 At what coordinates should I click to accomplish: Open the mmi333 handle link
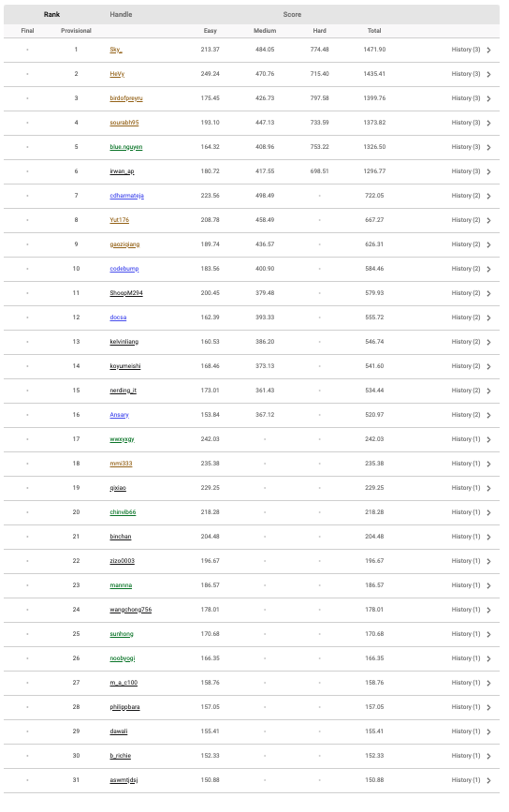(121, 464)
